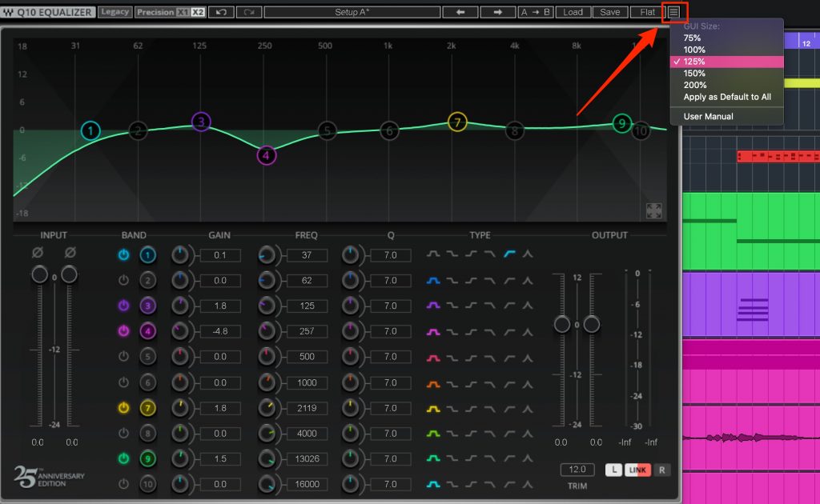Click the Waves logo icon at top left
The image size is (820, 504).
click(x=10, y=10)
